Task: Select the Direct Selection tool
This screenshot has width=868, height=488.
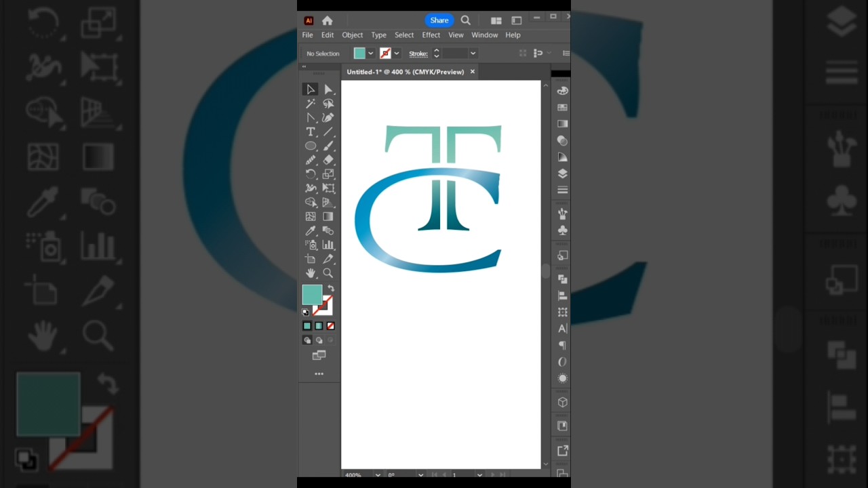Action: click(328, 89)
